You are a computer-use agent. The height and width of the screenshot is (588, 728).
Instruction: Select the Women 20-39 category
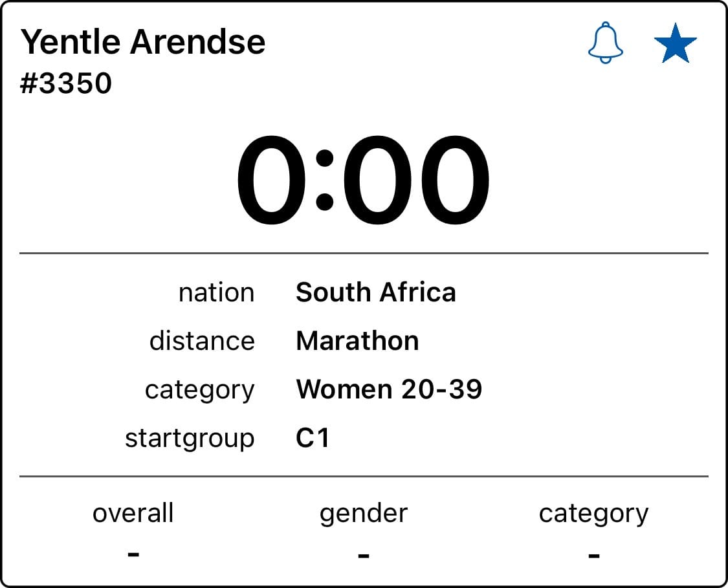click(389, 389)
